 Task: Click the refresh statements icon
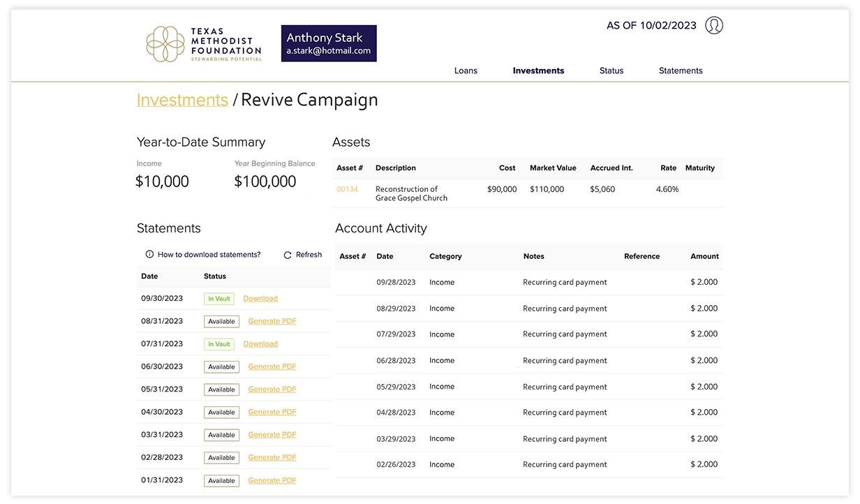[x=288, y=255]
